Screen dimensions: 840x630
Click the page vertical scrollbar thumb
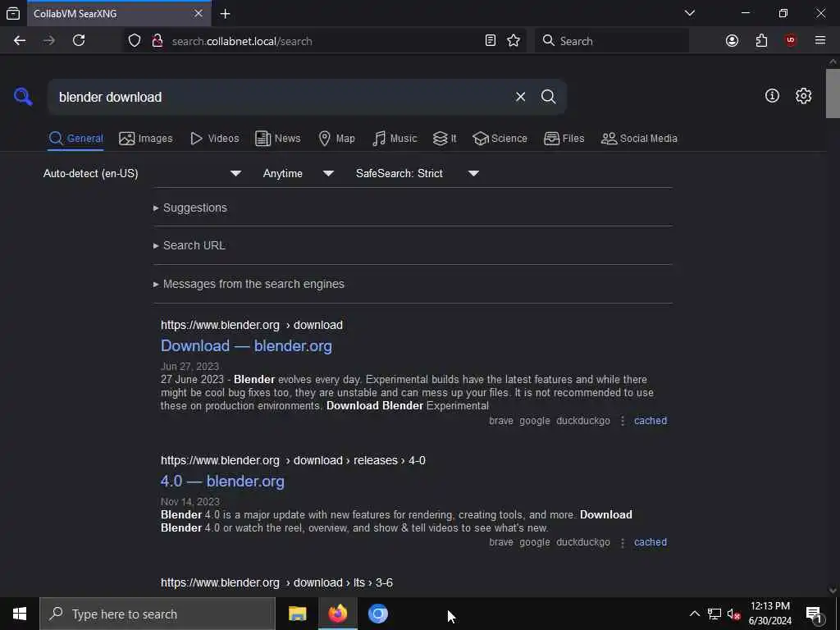833,94
